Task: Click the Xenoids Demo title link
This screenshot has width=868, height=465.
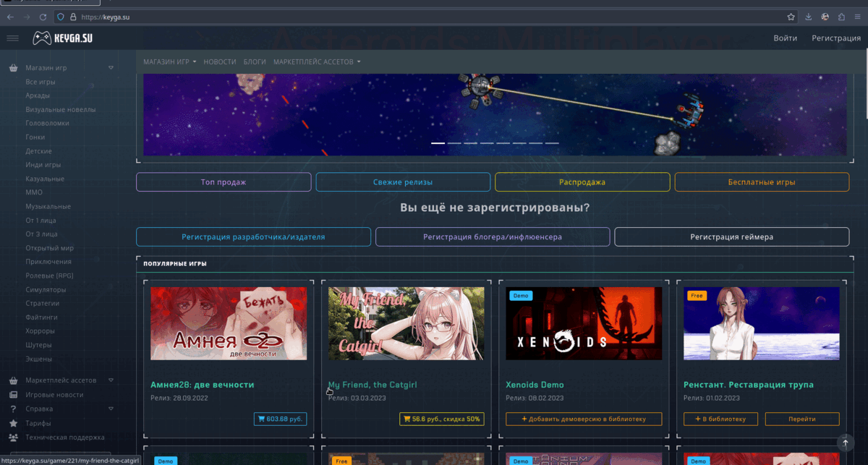Action: click(x=535, y=385)
